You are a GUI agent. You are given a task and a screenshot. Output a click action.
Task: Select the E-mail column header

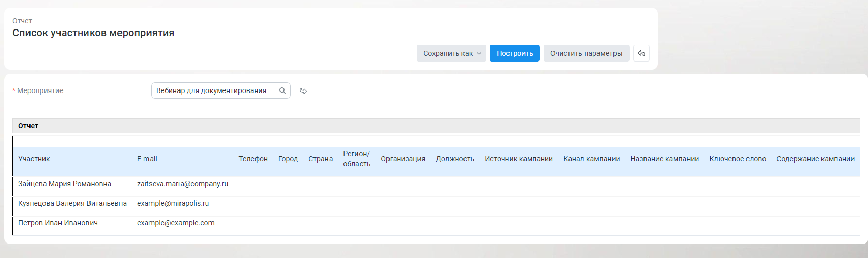(x=147, y=159)
